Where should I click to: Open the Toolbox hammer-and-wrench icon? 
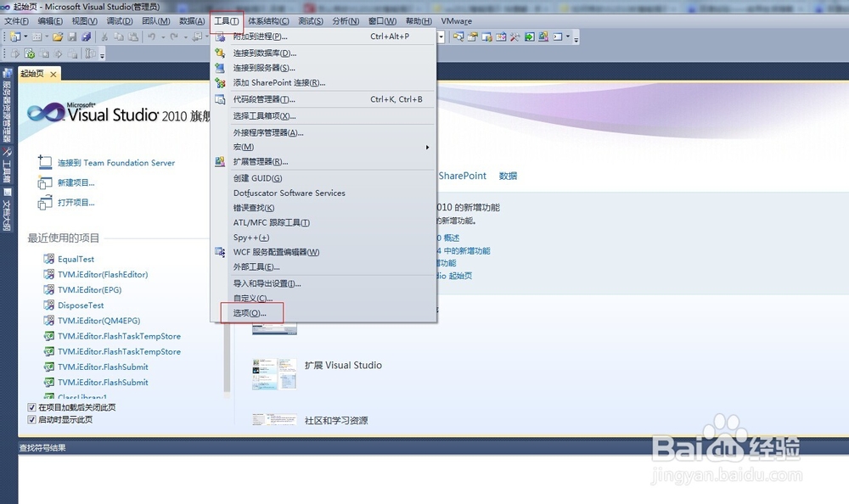point(515,36)
